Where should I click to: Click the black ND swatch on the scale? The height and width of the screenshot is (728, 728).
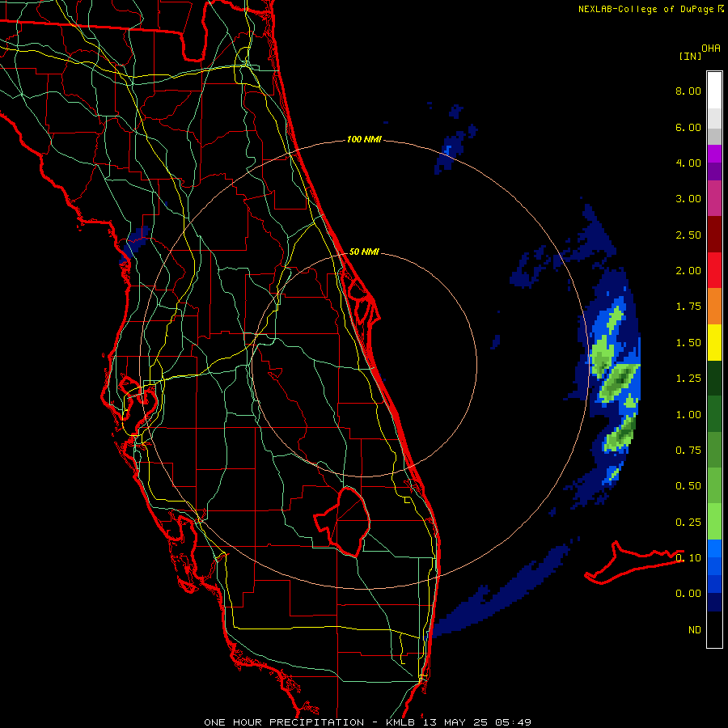tap(714, 629)
